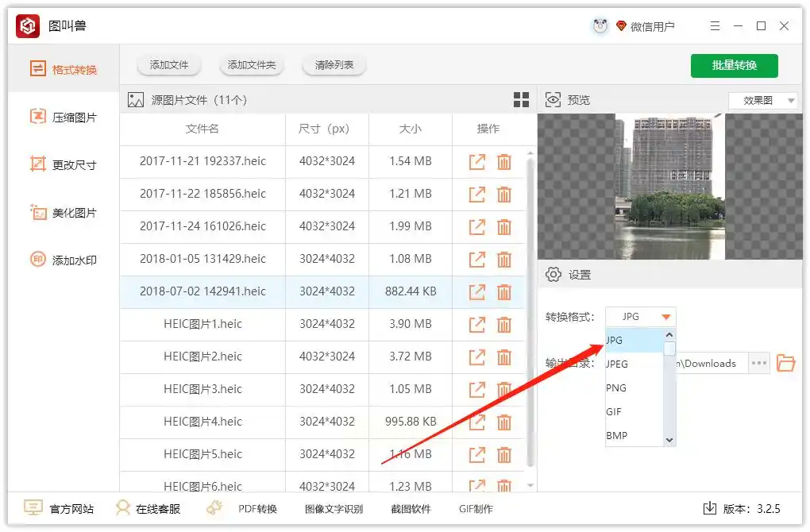Open the 添加水印 sidebar tab
The image size is (810, 532).
click(x=64, y=260)
